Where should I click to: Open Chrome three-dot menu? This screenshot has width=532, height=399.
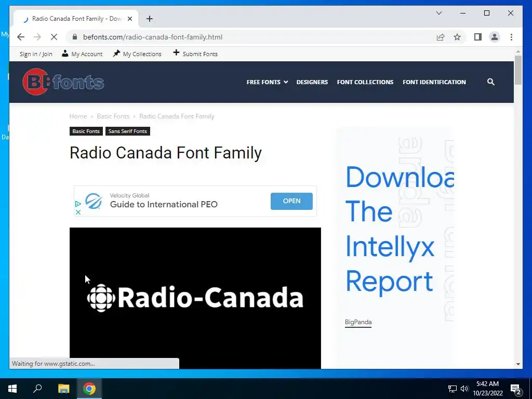point(511,37)
